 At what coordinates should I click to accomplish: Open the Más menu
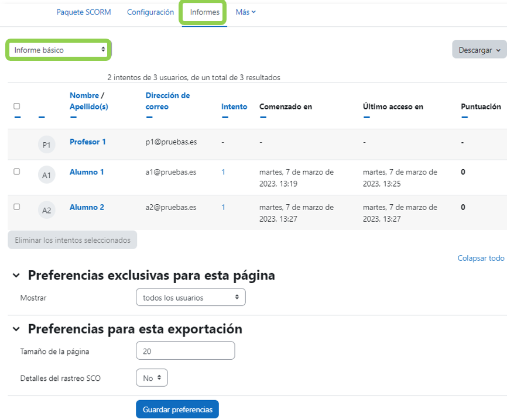[244, 11]
